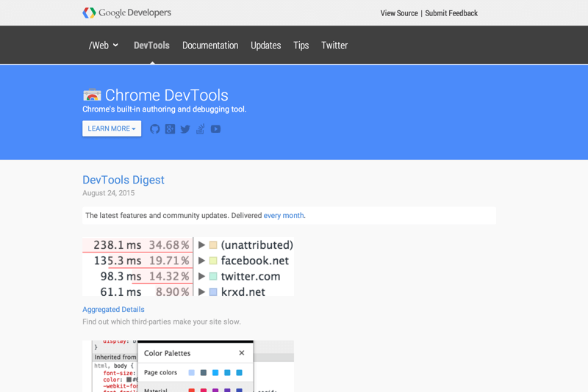Click the August 24, 2015 date
This screenshot has height=392, width=588.
tap(108, 193)
